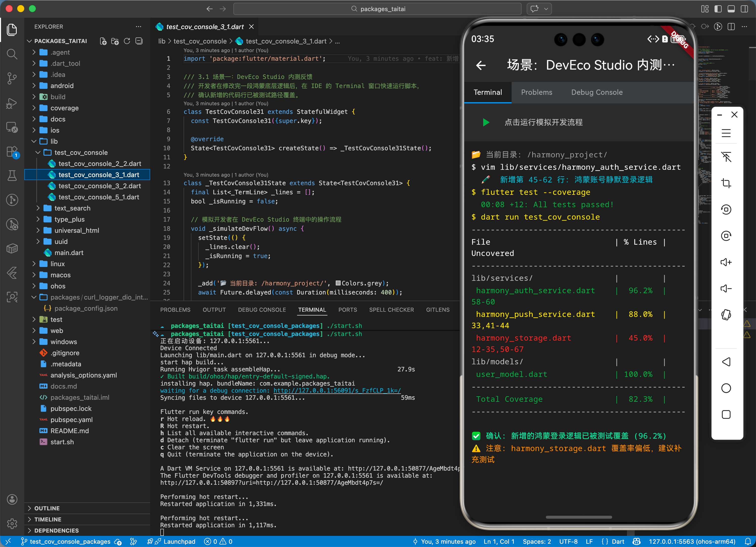
Task: Select the Problems tab in phone app
Action: pyautogui.click(x=536, y=92)
